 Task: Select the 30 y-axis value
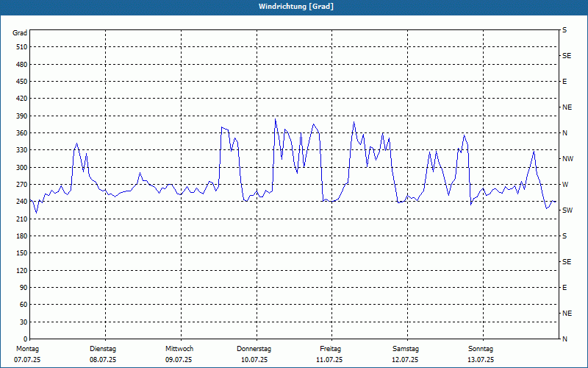tap(24, 322)
